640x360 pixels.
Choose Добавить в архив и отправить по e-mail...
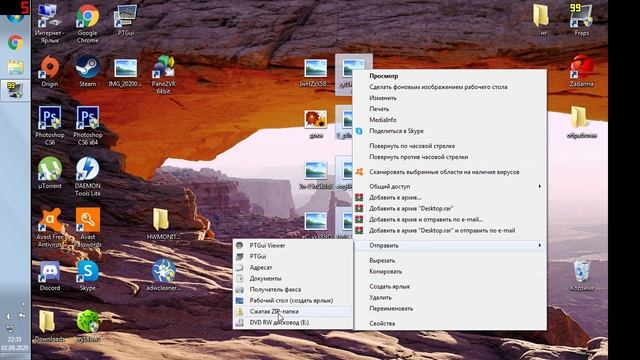click(450, 219)
